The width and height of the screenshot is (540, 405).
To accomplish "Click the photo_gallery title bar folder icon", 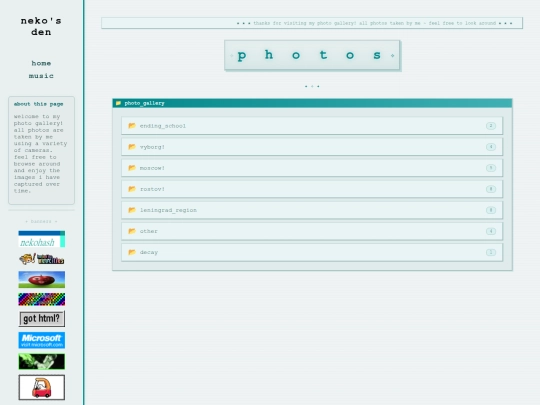I will [x=118, y=103].
